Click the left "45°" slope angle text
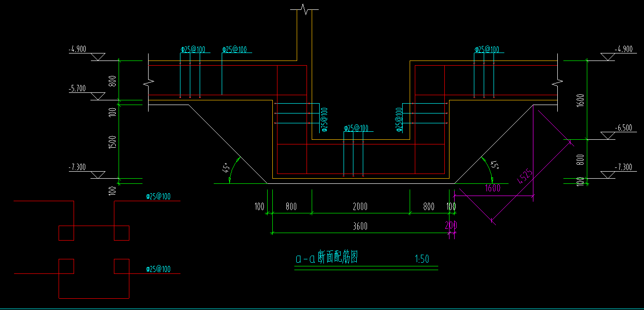Image resolution: width=644 pixels, height=310 pixels. click(x=226, y=168)
